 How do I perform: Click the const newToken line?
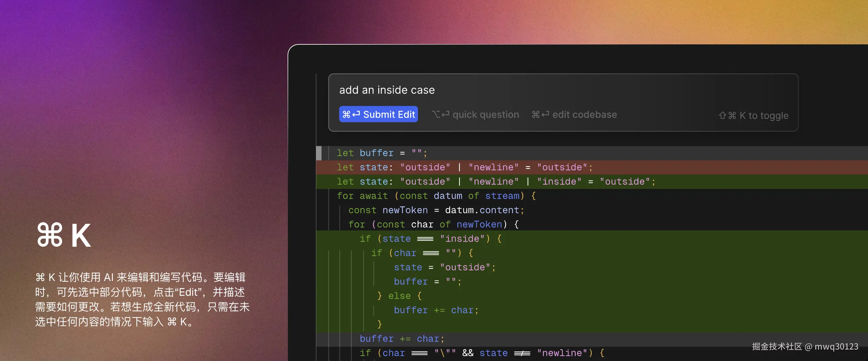(x=436, y=210)
